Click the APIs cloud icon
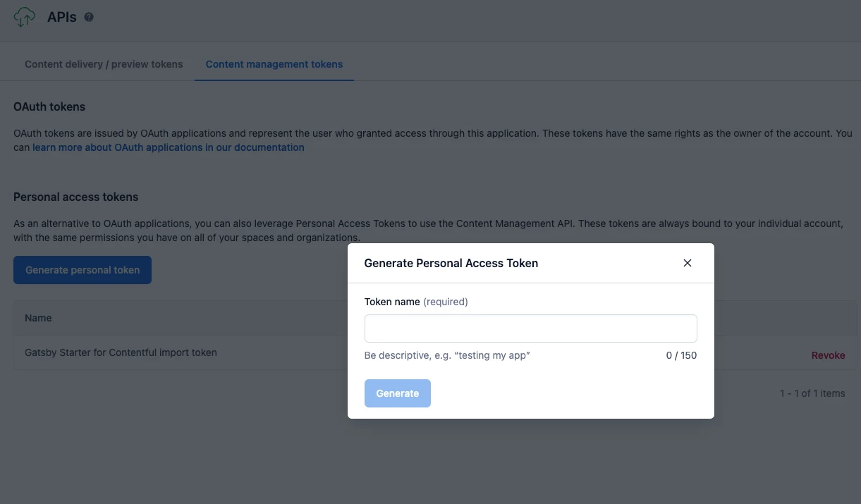 click(x=24, y=17)
